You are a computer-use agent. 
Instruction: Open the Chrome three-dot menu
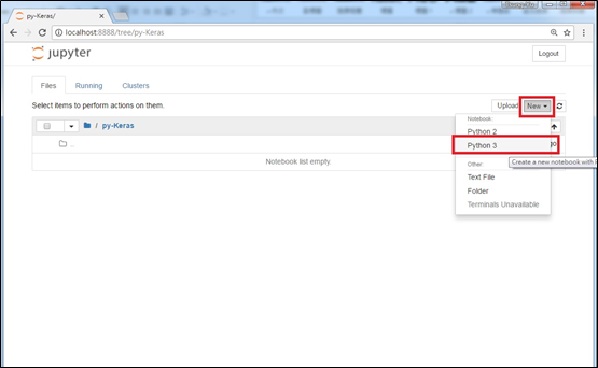(x=584, y=33)
